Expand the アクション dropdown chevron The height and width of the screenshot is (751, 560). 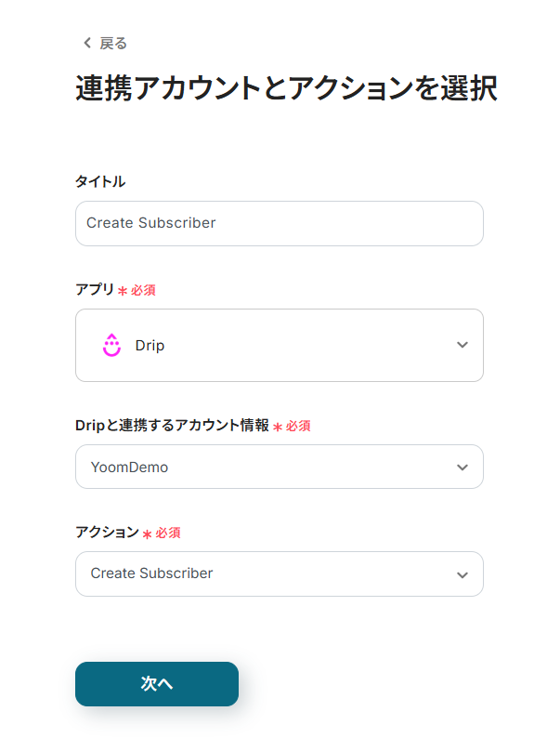point(462,574)
